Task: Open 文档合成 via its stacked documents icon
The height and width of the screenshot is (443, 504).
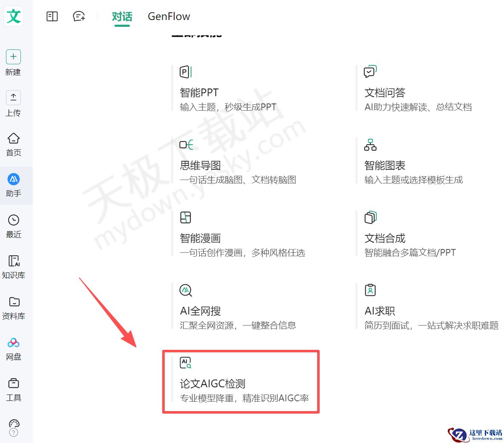Action: tap(370, 217)
